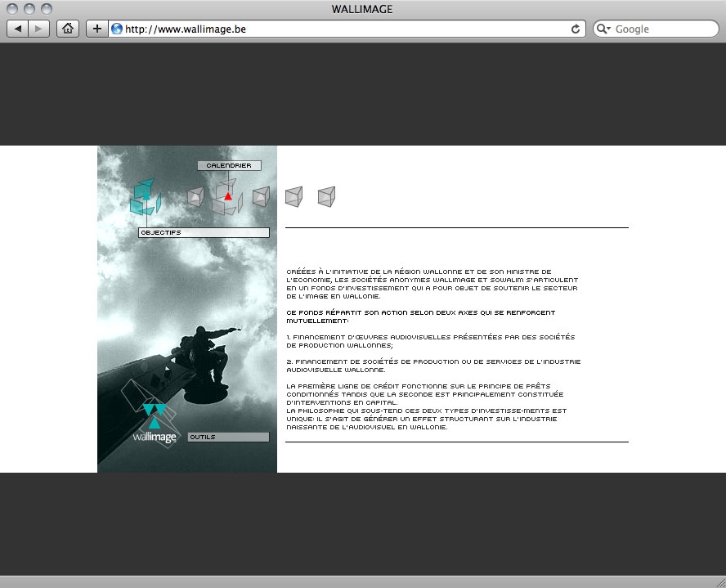Open the magnifier search engine dropdown
The width and height of the screenshot is (726, 588).
[x=603, y=29]
